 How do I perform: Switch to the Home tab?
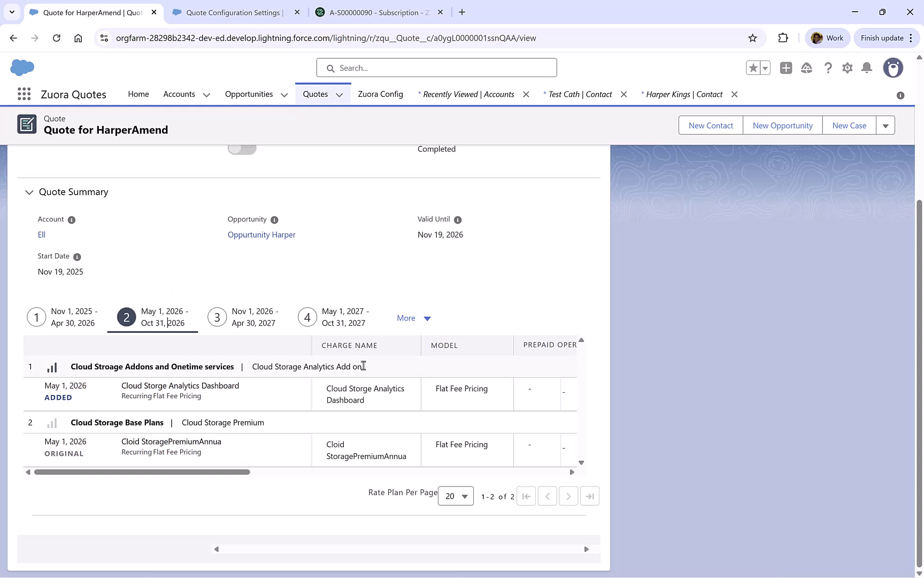pos(138,94)
